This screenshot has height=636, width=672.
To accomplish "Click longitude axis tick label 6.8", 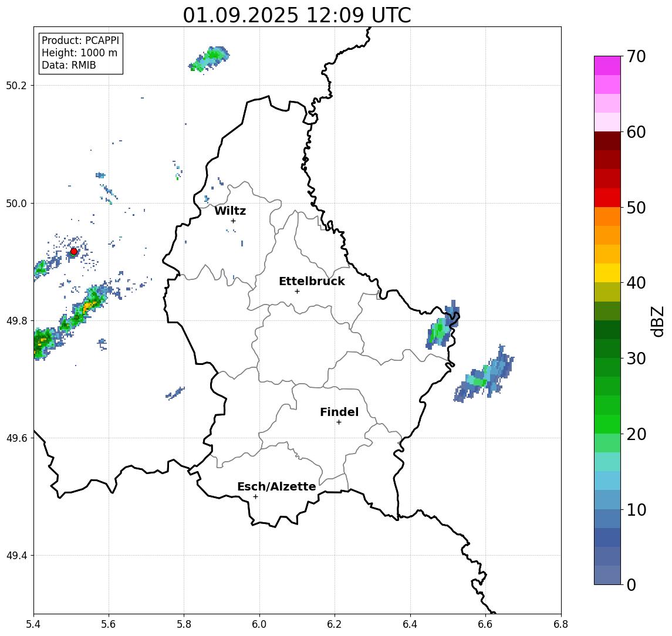I will coord(561,624).
